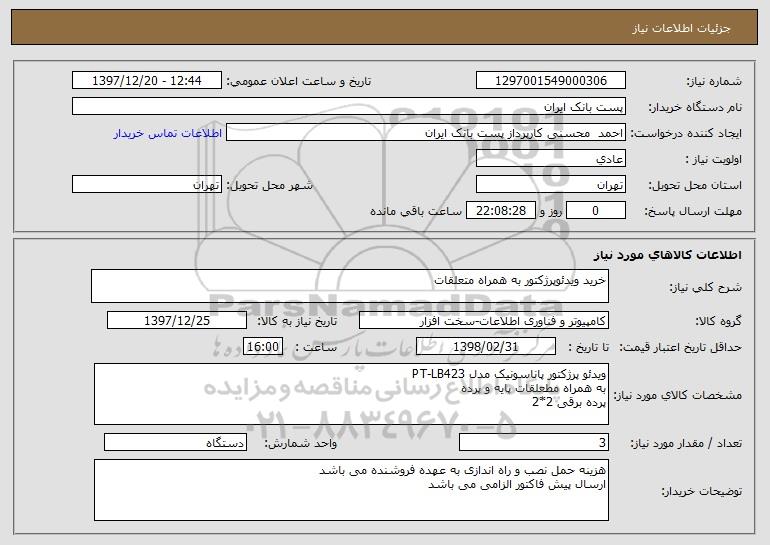Click the label اولویت نیاز
770x545 pixels.
(x=714, y=159)
